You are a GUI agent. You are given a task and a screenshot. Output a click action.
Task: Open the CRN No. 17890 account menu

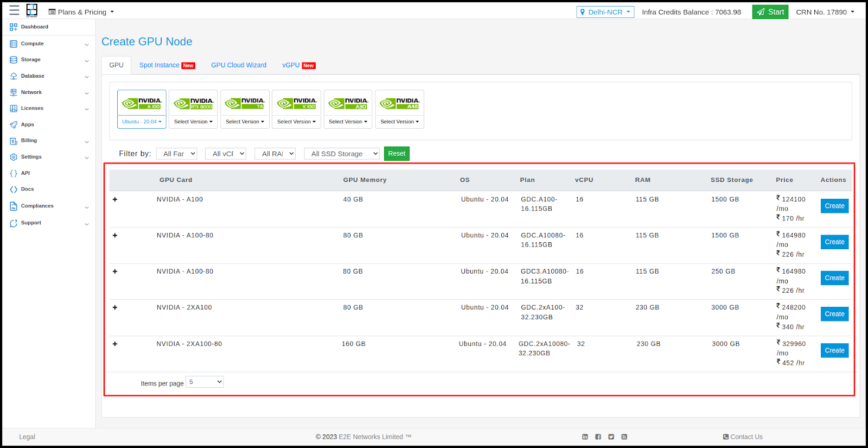[x=825, y=12]
